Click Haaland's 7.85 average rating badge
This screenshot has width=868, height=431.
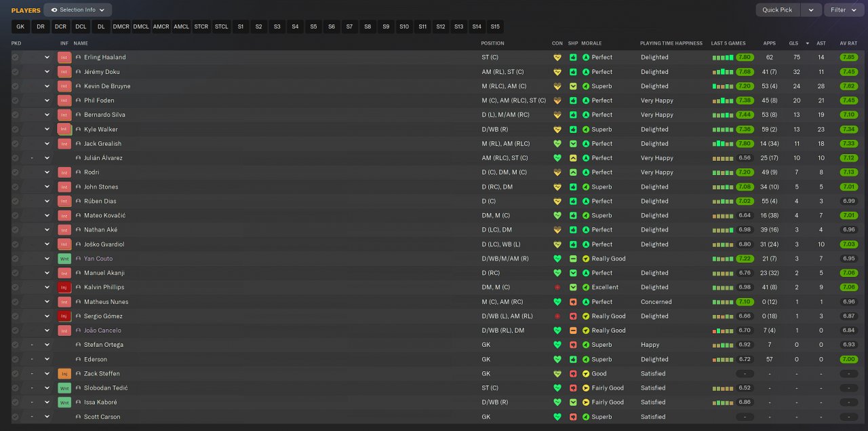pos(849,58)
